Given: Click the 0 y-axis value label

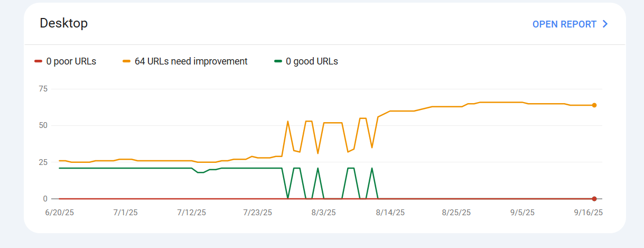Looking at the screenshot, I should (x=45, y=199).
